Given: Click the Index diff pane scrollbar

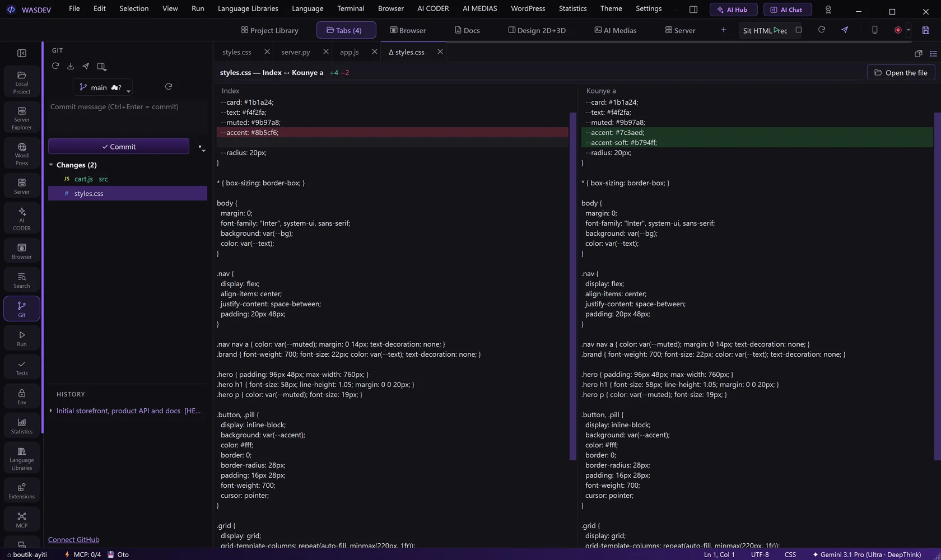Looking at the screenshot, I should point(573,286).
